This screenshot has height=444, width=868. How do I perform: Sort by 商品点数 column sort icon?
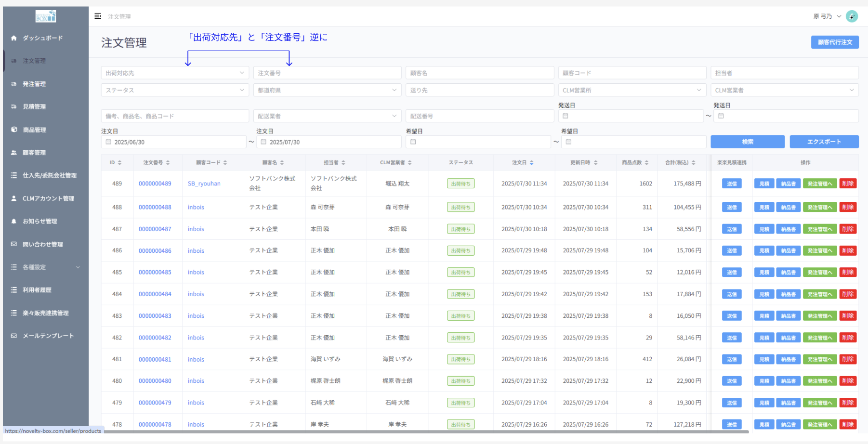(x=646, y=163)
